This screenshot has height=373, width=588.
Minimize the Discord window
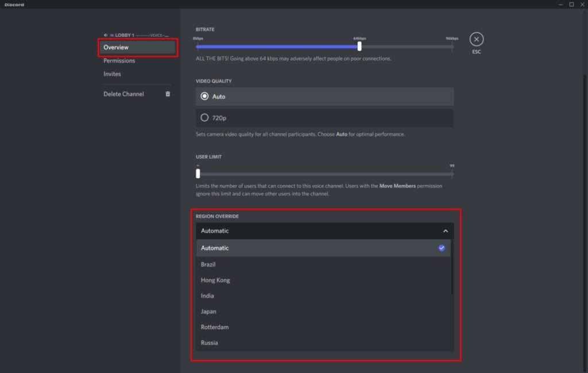[x=560, y=4]
